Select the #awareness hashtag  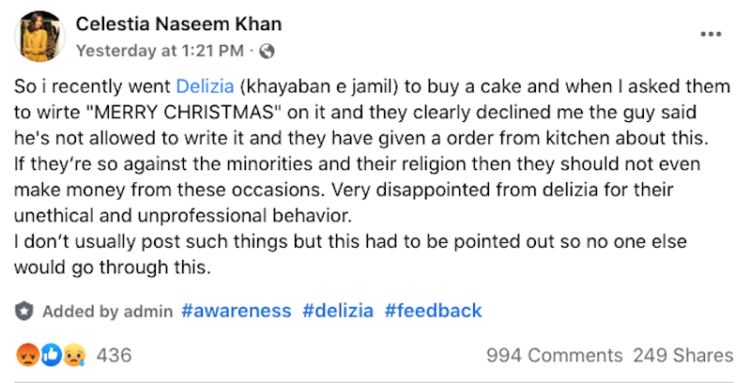(236, 311)
